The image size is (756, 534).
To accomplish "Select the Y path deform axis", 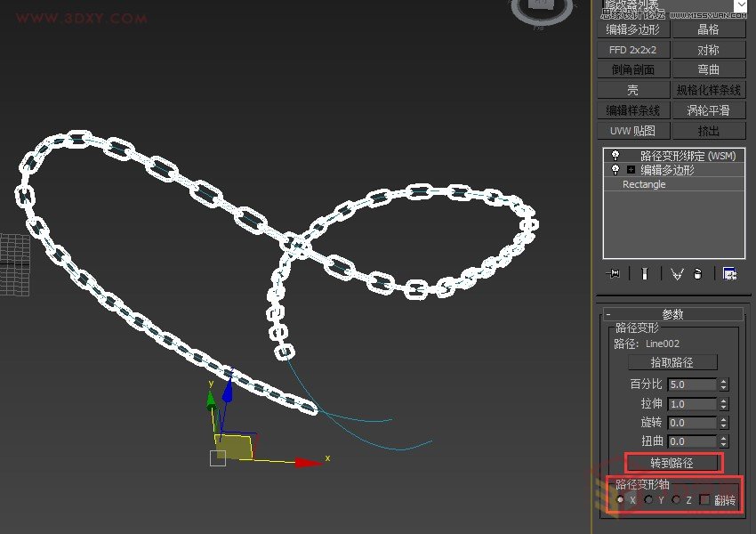I will (648, 500).
